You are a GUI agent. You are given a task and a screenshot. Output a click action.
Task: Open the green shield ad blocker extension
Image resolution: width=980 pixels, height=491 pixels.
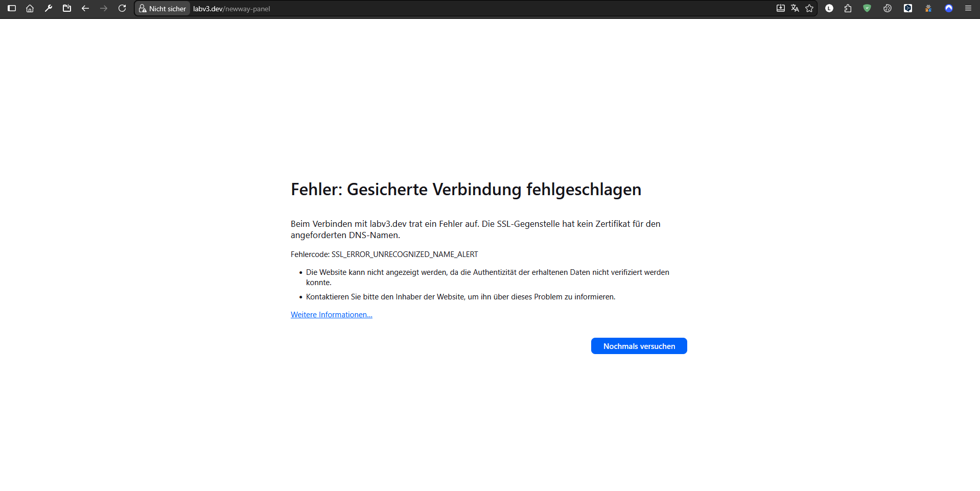point(867,9)
